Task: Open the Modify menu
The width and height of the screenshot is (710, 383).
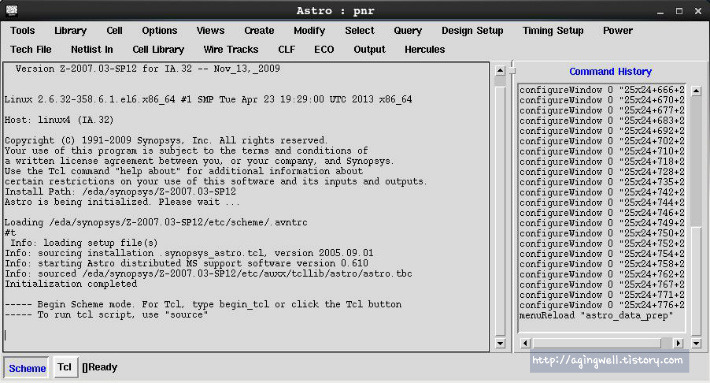Action: tap(309, 31)
